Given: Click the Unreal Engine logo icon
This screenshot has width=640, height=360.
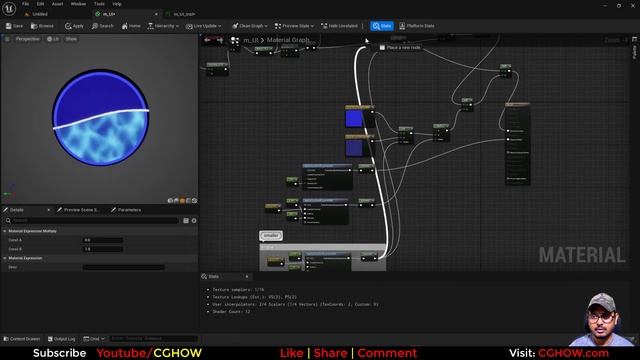Looking at the screenshot, I should coord(9,9).
